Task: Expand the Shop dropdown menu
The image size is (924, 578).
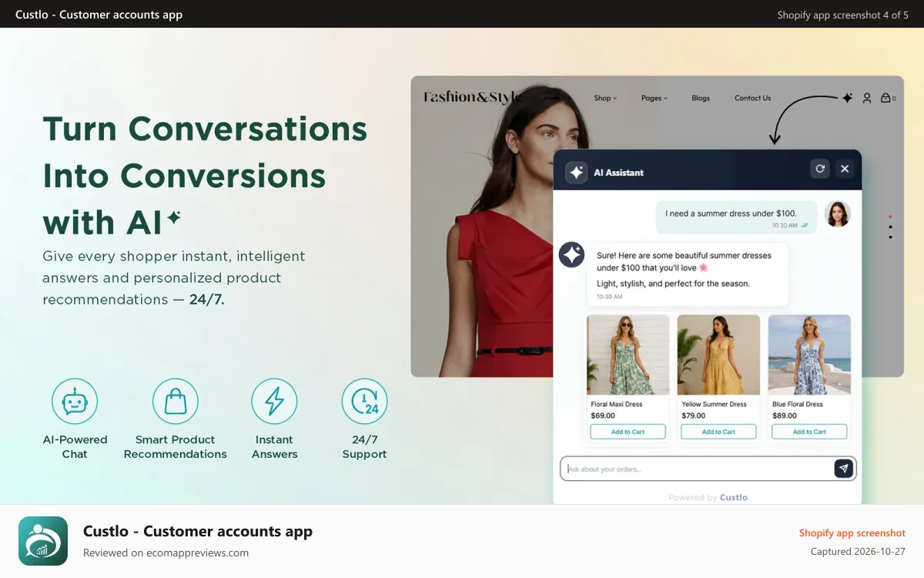Action: coord(605,98)
